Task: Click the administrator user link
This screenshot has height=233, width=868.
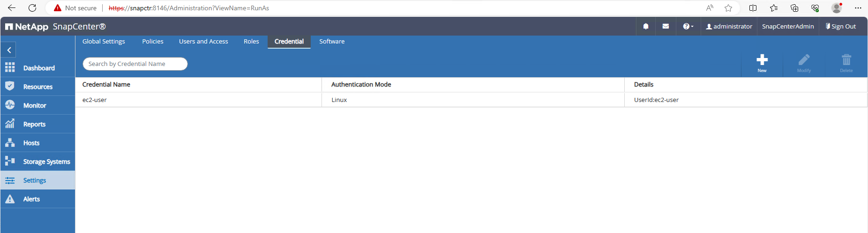Action: (729, 27)
